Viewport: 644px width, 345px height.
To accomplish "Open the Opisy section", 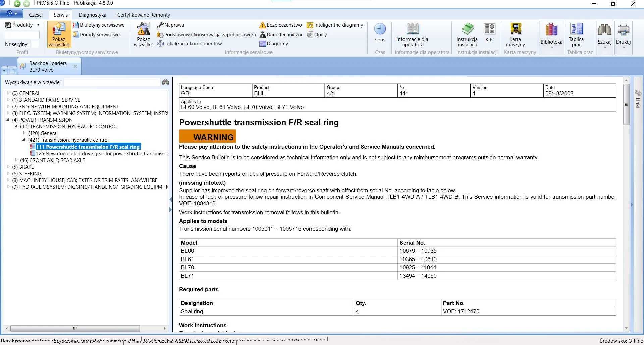I will point(317,35).
